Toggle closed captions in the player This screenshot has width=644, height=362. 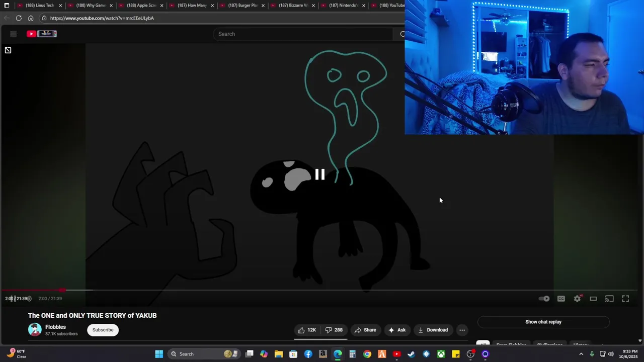561,299
